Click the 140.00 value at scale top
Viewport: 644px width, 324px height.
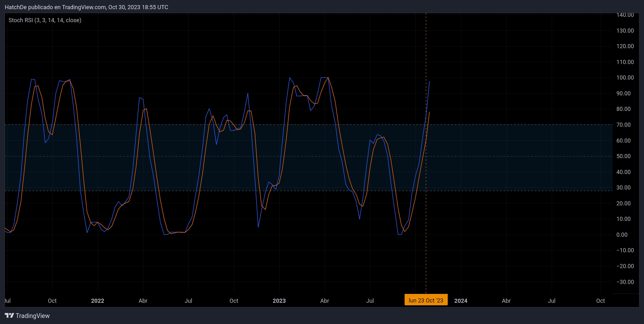point(625,15)
